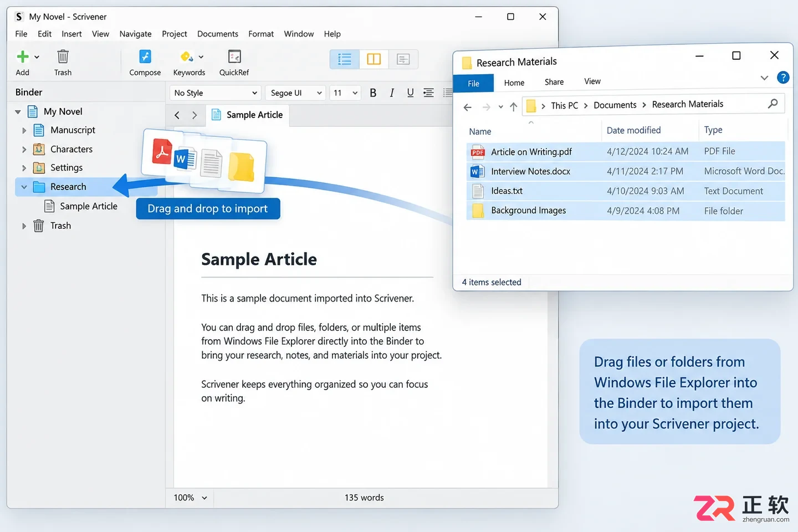Click Up arrow in File Explorer window
Viewport: 798px width, 532px height.
click(514, 107)
